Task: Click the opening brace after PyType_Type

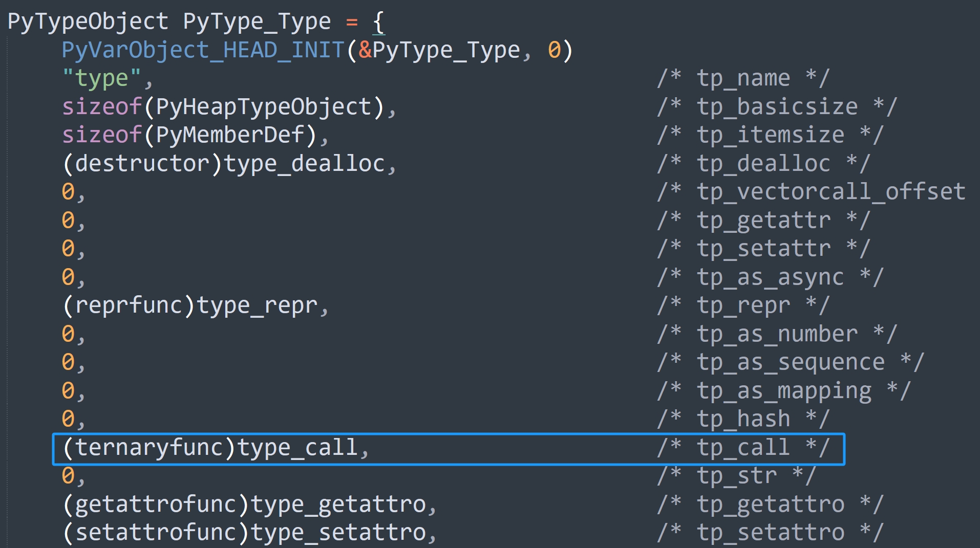Action: 378,22
